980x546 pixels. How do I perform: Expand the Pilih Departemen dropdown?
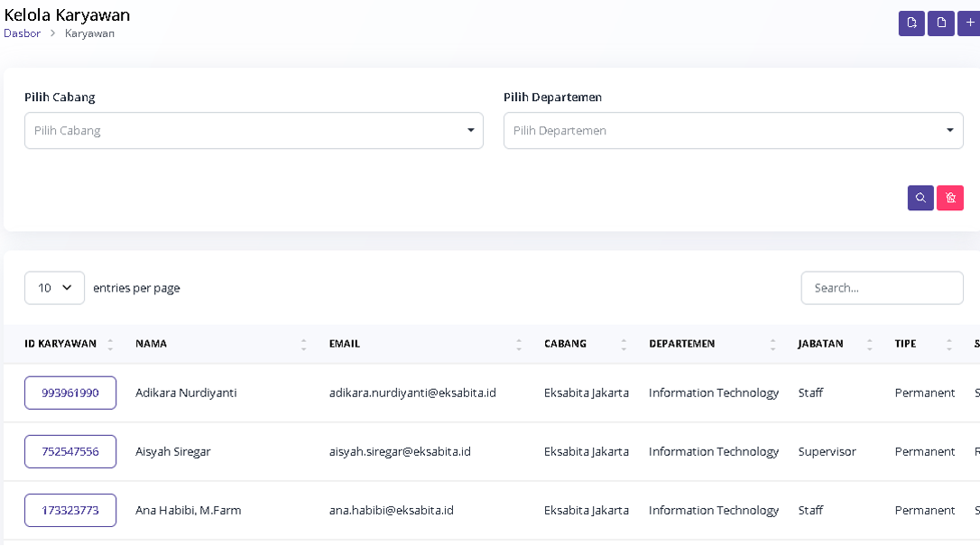(733, 131)
